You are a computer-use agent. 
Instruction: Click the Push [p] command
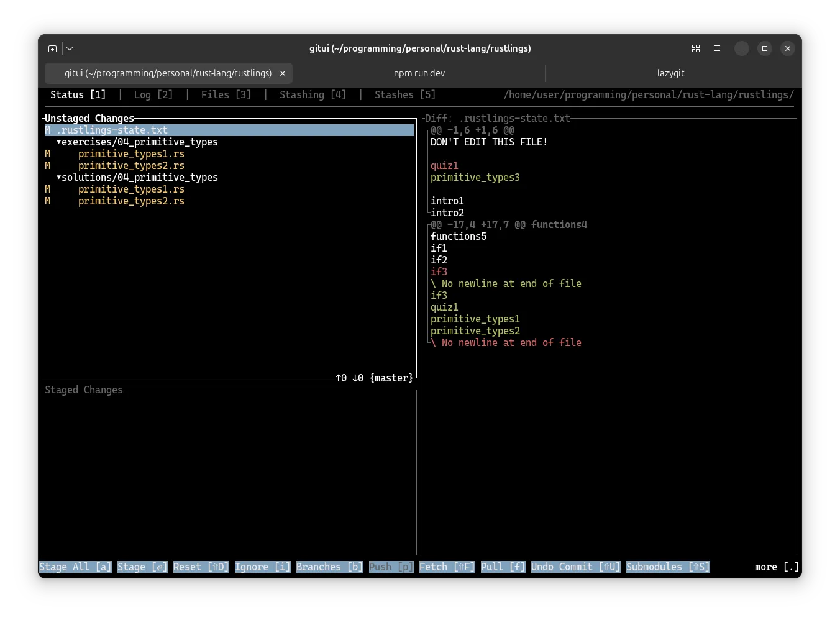pos(391,567)
